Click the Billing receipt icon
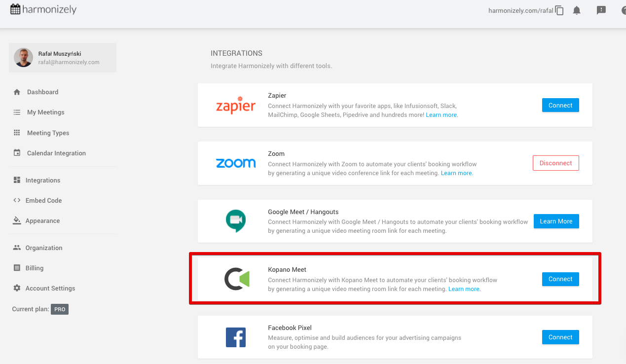This screenshot has width=626, height=364. coord(17,268)
